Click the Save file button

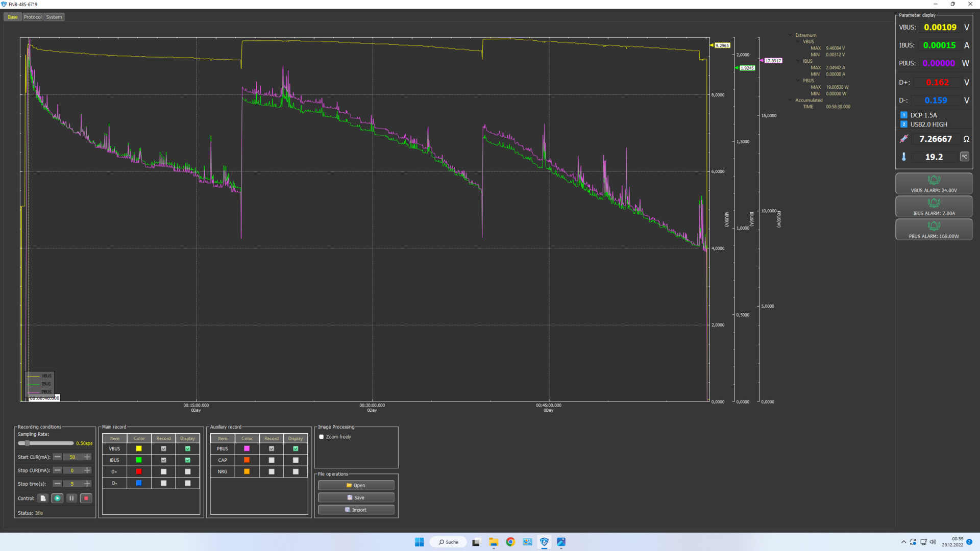356,497
